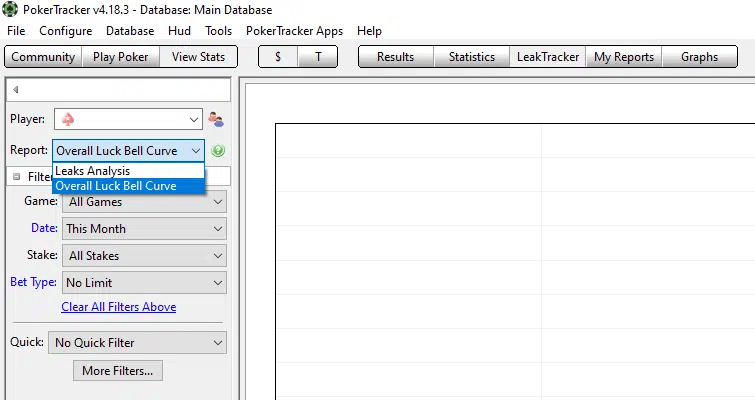Collapse the Filters section minus box
This screenshot has height=400, width=755.
click(16, 177)
